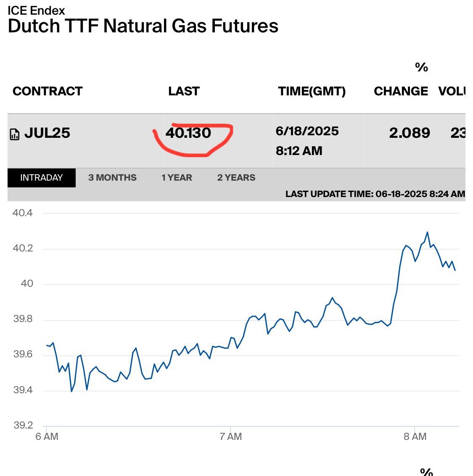Show the 2 YEARS chart range
This screenshot has width=473, height=476.
(236, 178)
